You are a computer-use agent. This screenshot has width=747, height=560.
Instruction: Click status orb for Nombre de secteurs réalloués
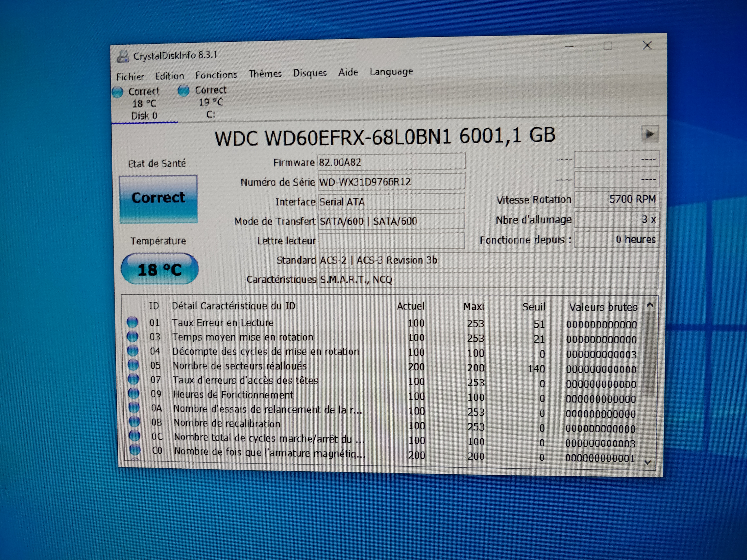click(x=133, y=365)
